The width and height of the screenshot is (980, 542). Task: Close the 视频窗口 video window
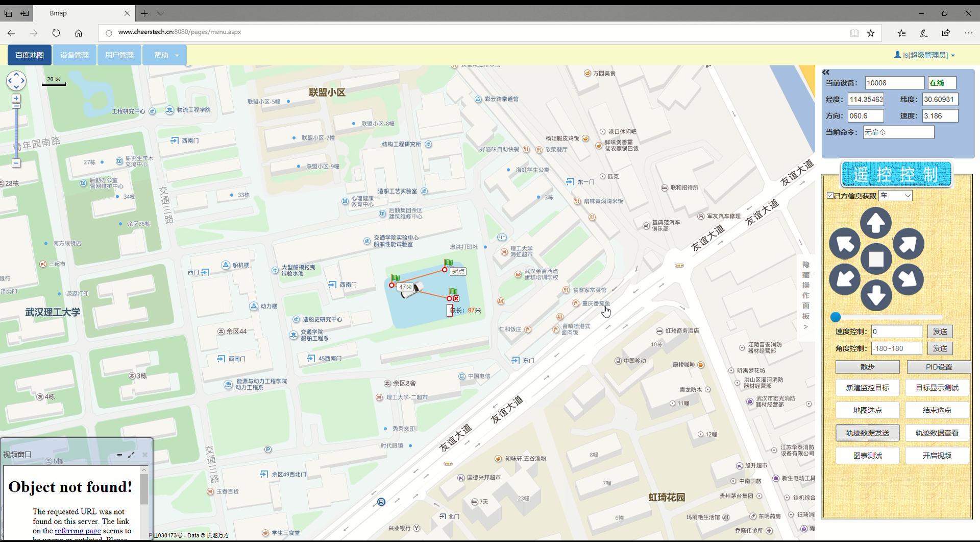coord(144,454)
